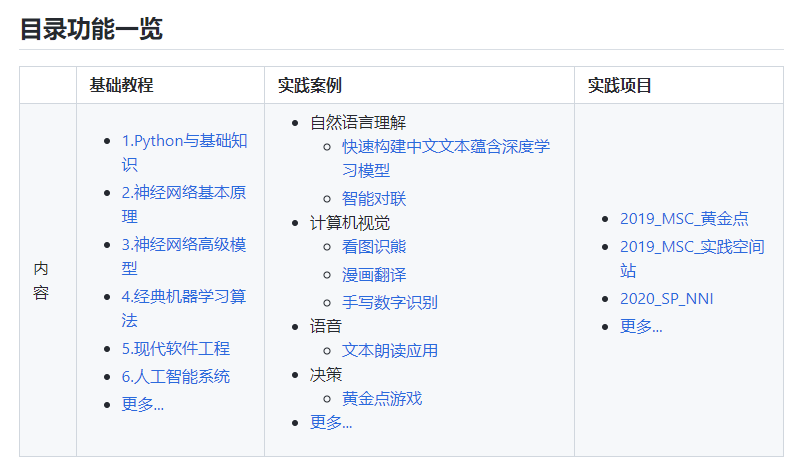Open the '看图识熊' case link
Image resolution: width=800 pixels, height=471 pixels.
[x=374, y=247]
